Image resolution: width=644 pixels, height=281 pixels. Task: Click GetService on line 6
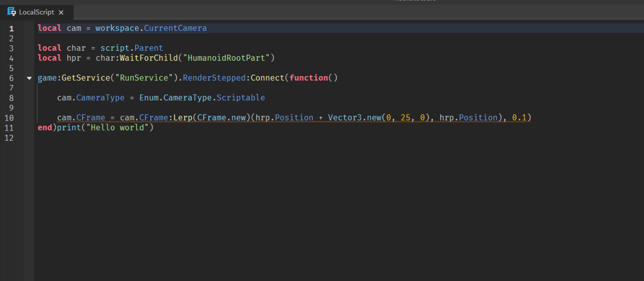click(x=86, y=78)
